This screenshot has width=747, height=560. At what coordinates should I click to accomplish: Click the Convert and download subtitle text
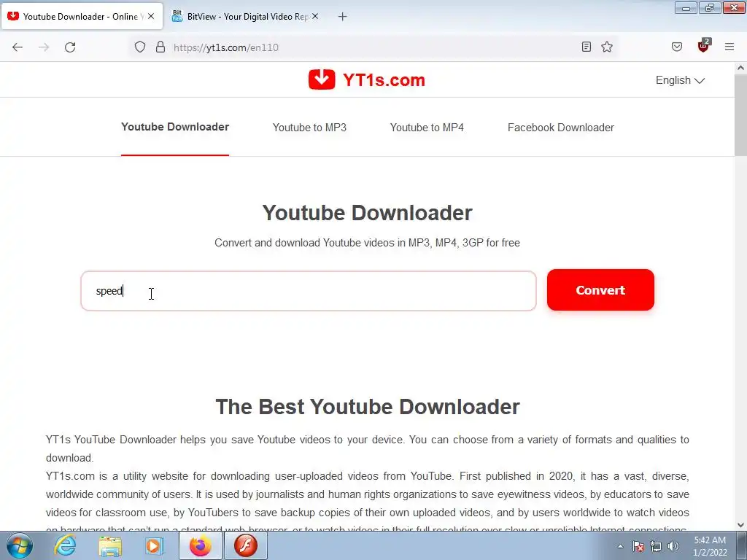click(368, 242)
